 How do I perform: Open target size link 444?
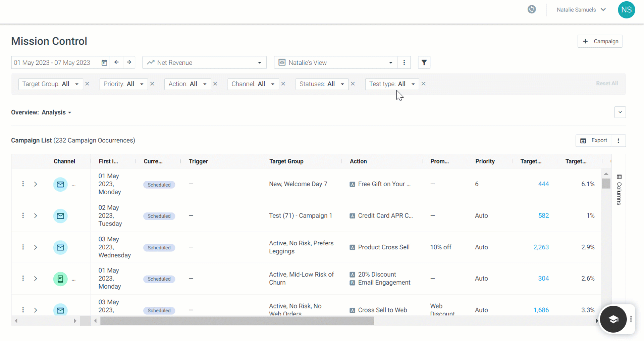click(543, 184)
